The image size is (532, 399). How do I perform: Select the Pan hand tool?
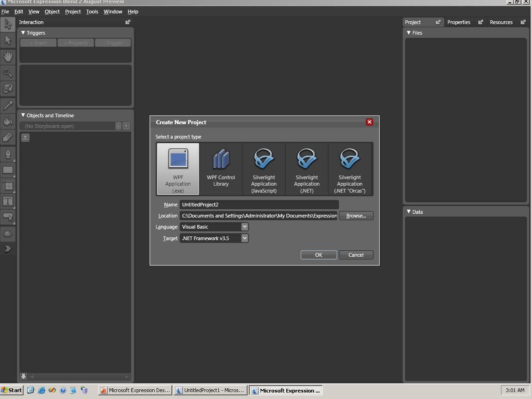tap(8, 57)
